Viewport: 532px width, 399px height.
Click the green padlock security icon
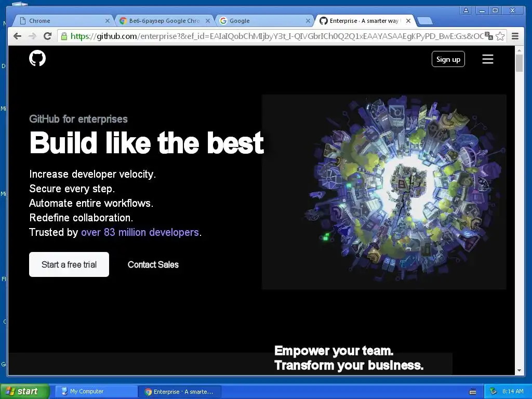[x=64, y=36]
